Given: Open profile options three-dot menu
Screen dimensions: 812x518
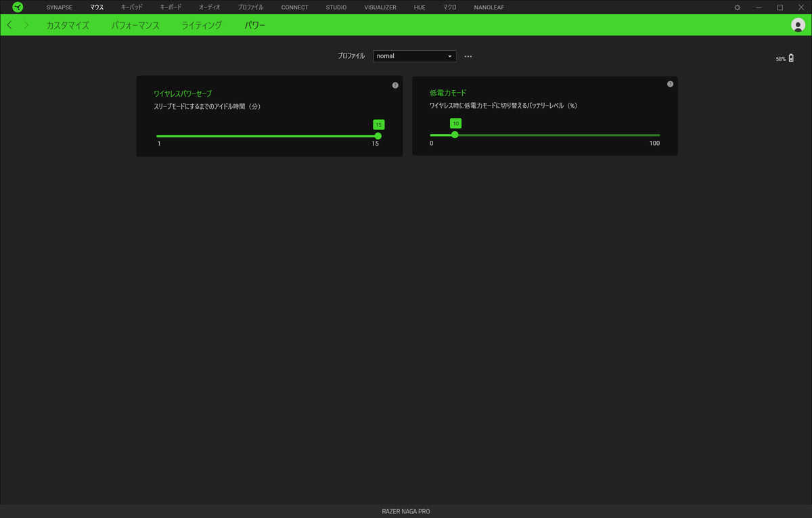Looking at the screenshot, I should (x=468, y=56).
